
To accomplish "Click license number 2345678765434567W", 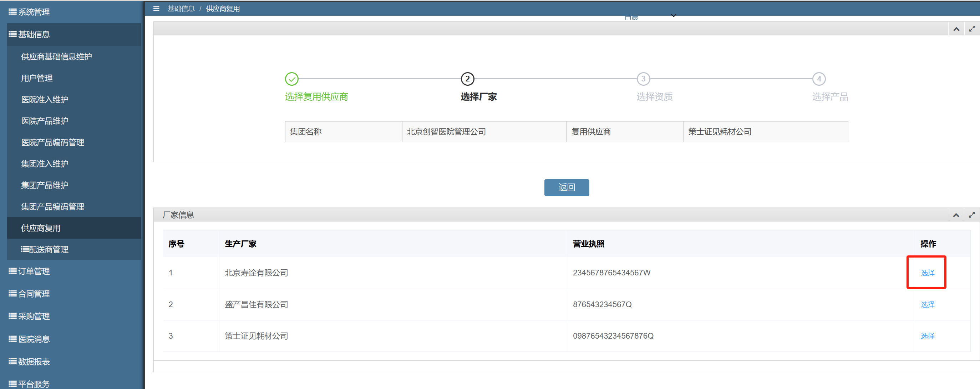I will (611, 273).
